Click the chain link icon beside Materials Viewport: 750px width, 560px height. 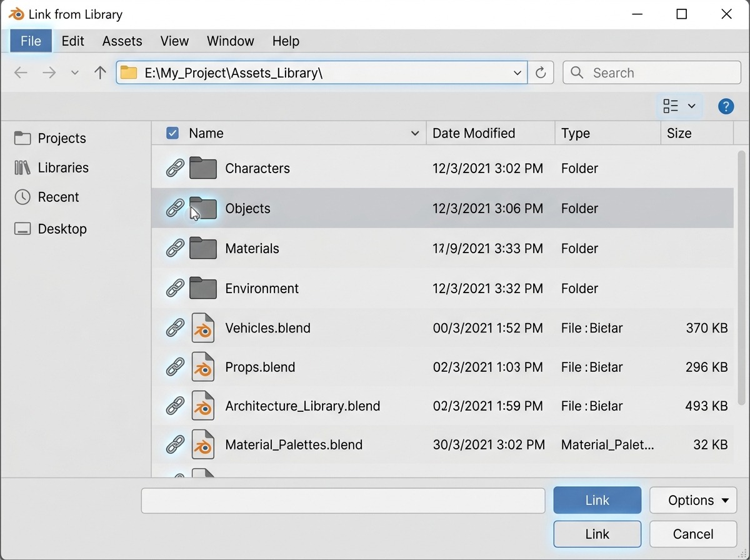point(175,248)
